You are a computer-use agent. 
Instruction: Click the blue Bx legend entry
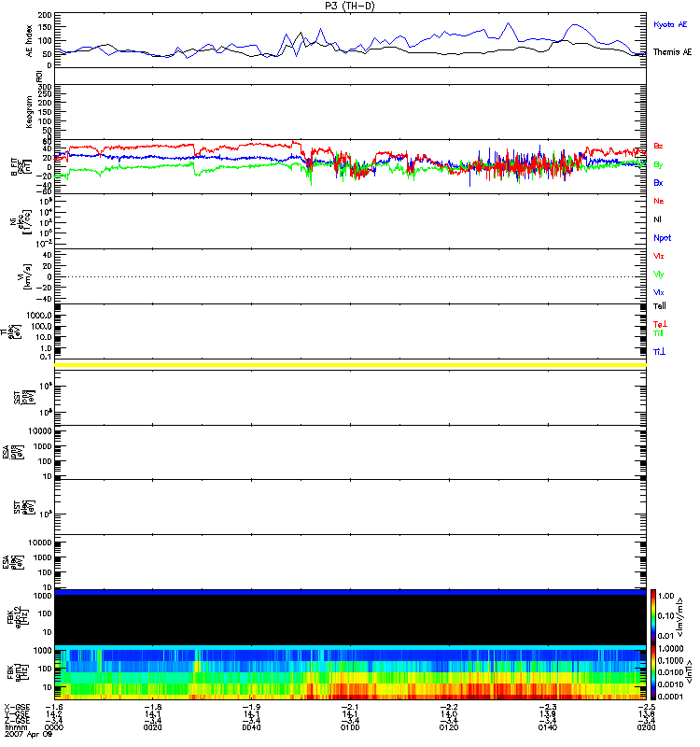pyautogui.click(x=659, y=183)
